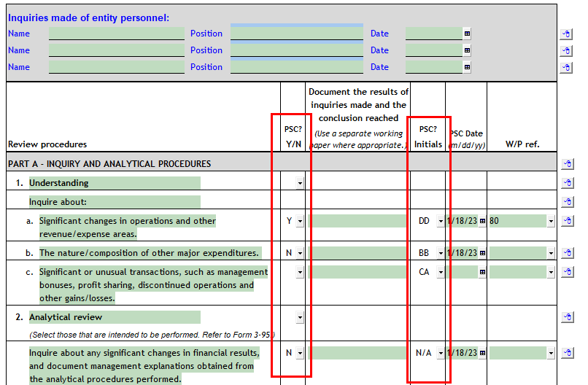588x385 pixels.
Task: Click note icon on 'nature/composition of other major expenditures' row
Action: [x=568, y=253]
